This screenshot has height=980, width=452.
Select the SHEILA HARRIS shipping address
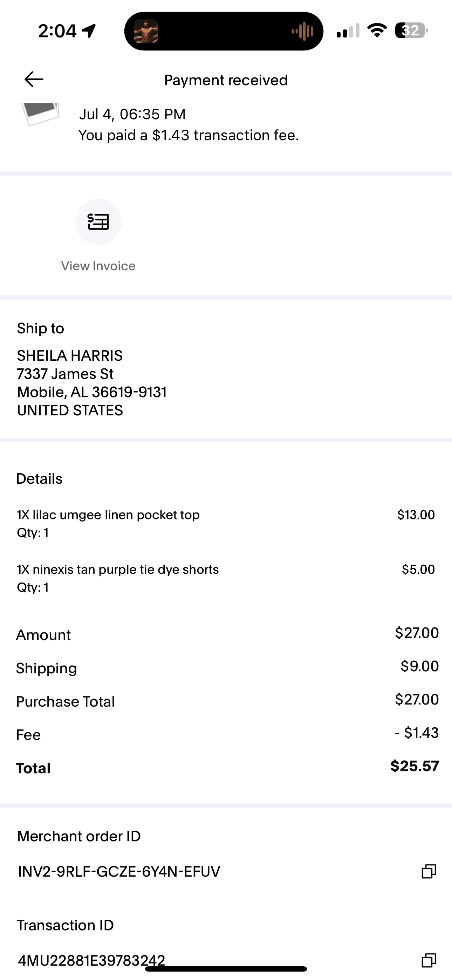[x=92, y=383]
